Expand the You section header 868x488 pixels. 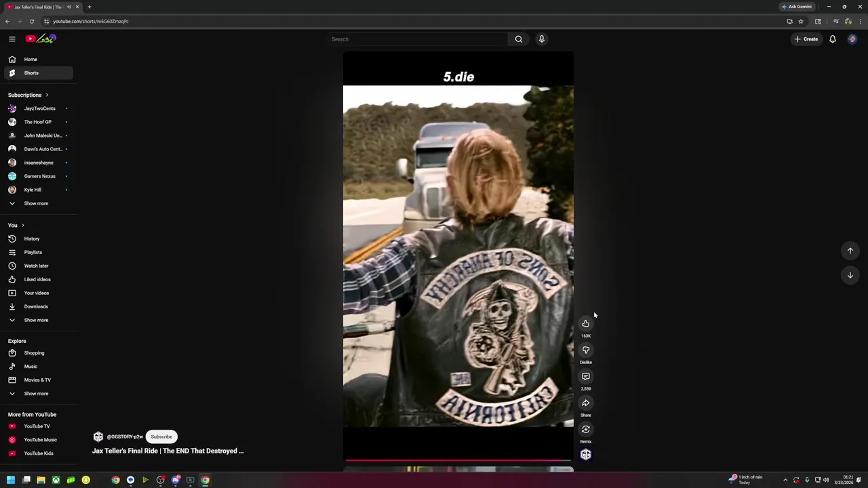tap(16, 225)
